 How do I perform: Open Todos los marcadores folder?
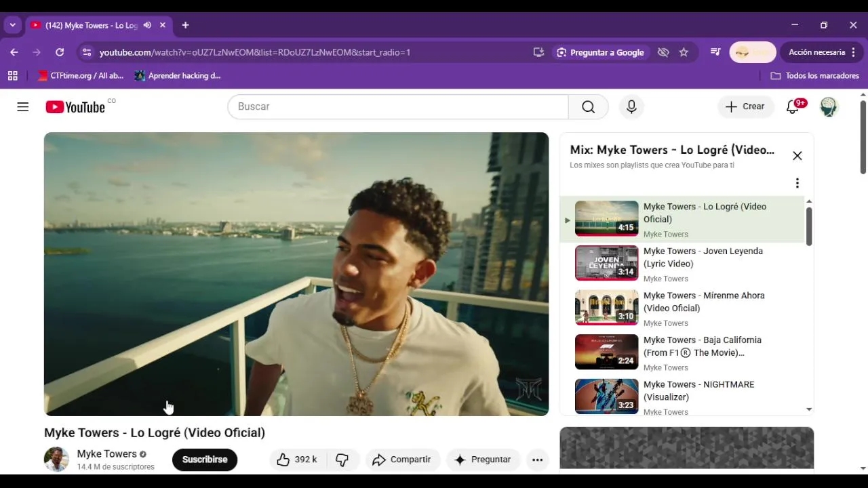pos(815,76)
